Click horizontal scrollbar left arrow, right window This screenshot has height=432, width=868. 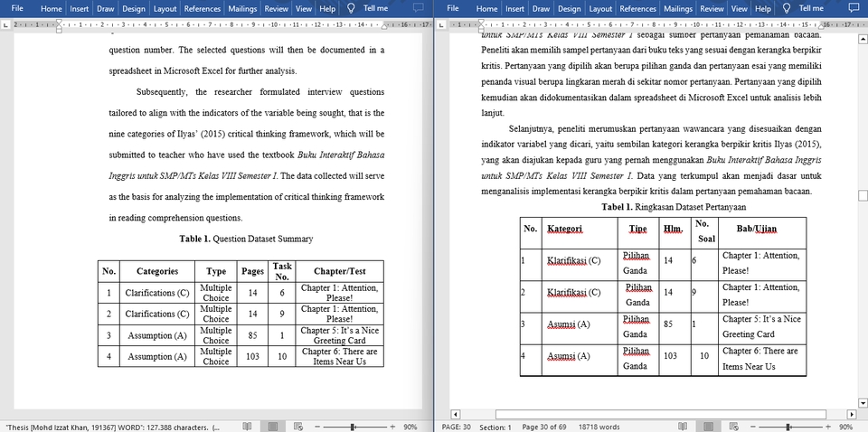click(x=456, y=414)
